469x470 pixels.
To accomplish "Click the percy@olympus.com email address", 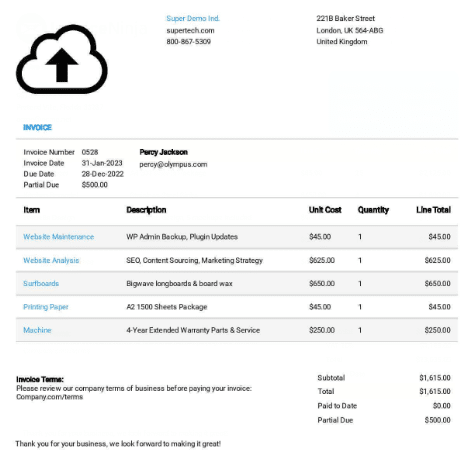I will pyautogui.click(x=173, y=164).
